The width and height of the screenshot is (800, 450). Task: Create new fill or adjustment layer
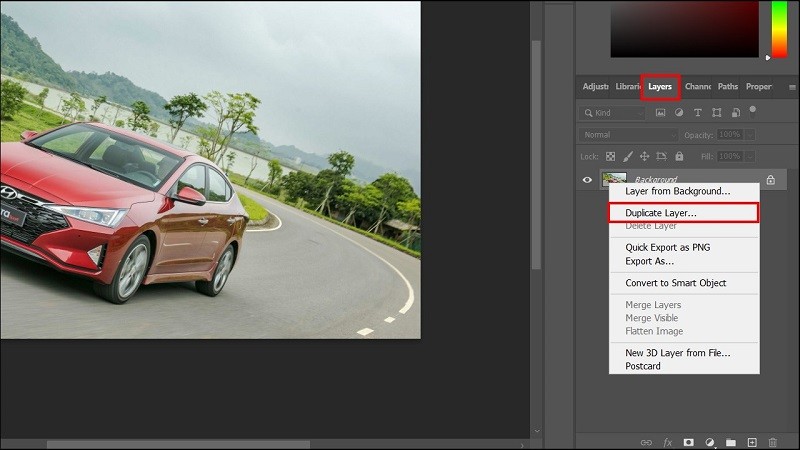(710, 442)
